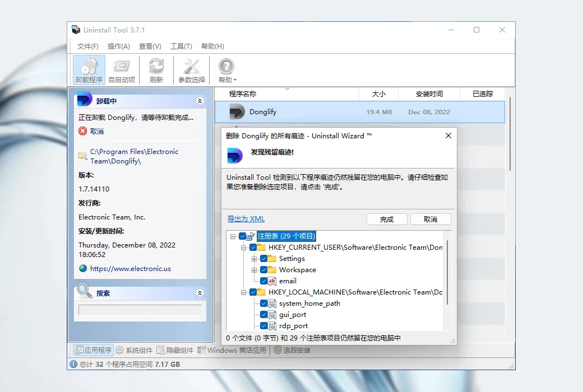Screen dimensions: 583x392
Task: Uncheck the HKEY_CURRENT_USER key checkbox
Action: click(x=253, y=248)
